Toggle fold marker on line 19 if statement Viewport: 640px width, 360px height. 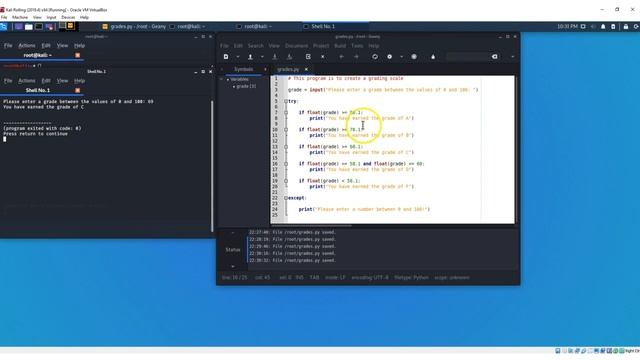pyautogui.click(x=286, y=181)
